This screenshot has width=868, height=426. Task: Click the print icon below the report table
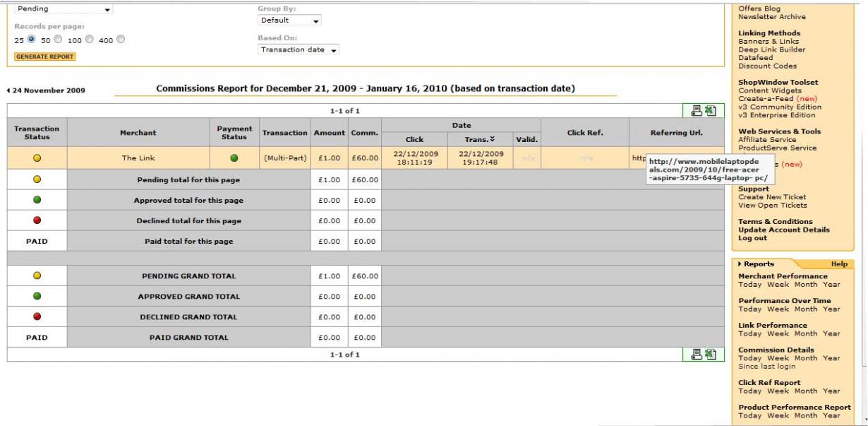[x=697, y=354]
